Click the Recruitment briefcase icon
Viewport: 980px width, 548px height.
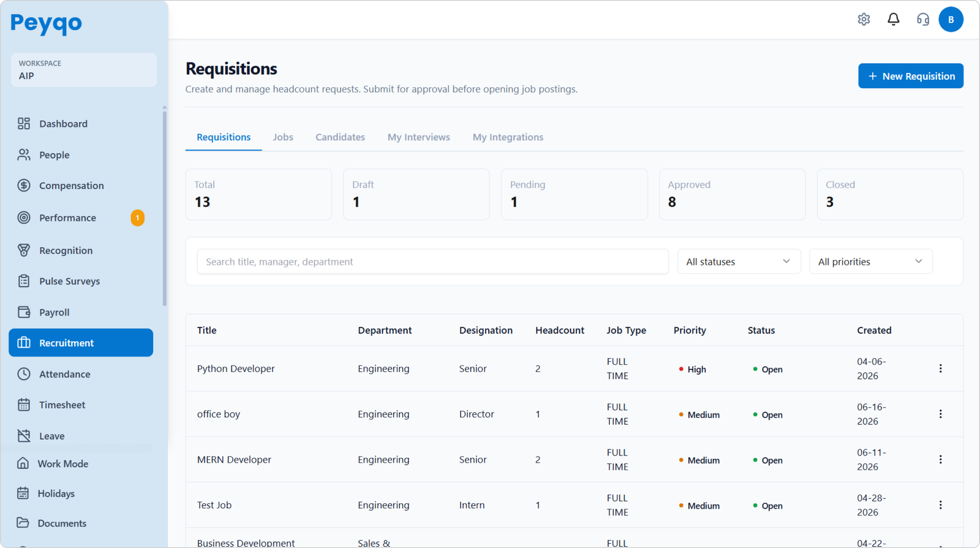point(24,343)
